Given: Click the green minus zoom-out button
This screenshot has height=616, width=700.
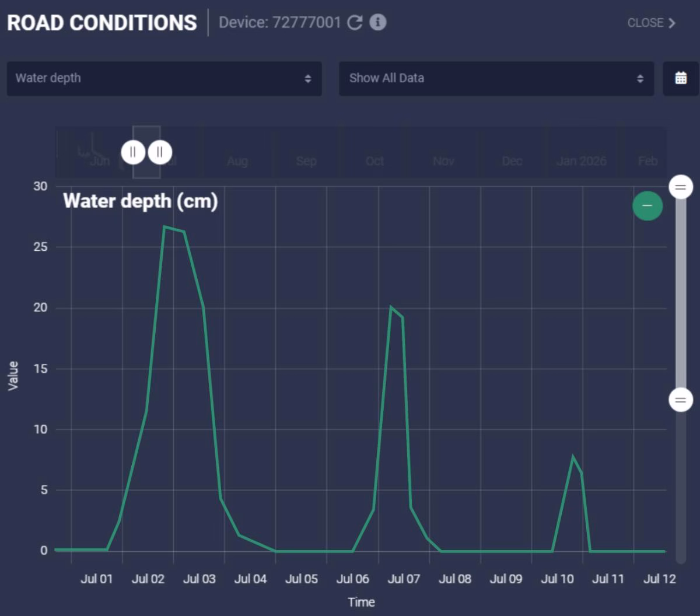Looking at the screenshot, I should 647,206.
